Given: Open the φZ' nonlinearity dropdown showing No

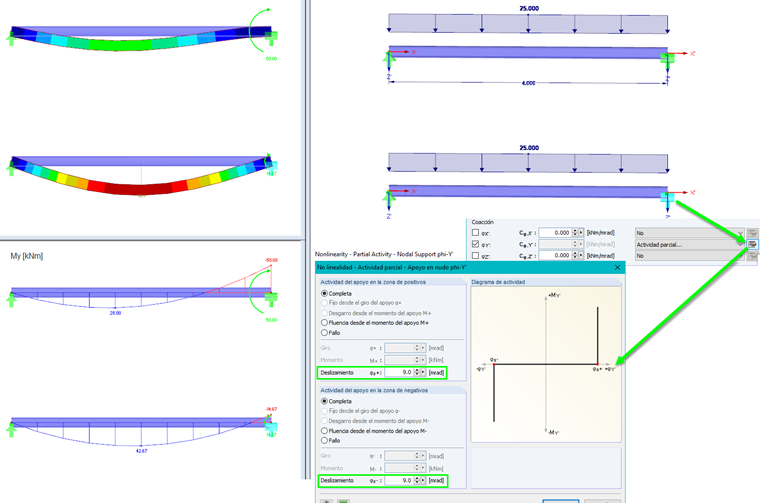Looking at the screenshot, I should pos(689,255).
